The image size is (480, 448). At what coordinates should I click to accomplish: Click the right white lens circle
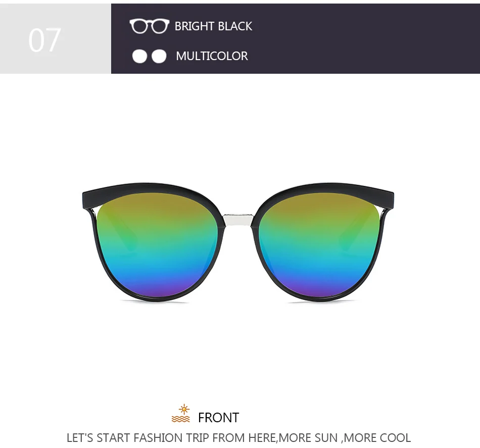click(159, 56)
